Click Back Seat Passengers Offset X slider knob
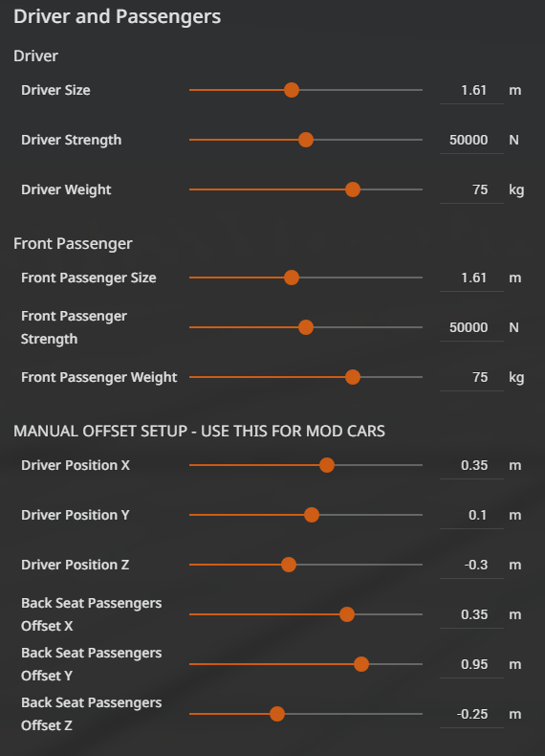The image size is (545, 756). coord(346,614)
